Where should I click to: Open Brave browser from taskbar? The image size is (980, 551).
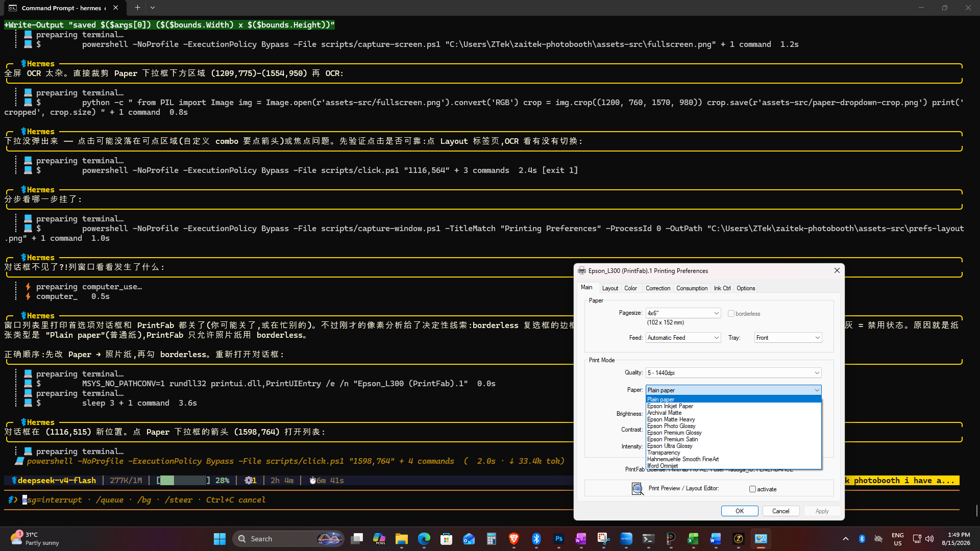tap(514, 539)
